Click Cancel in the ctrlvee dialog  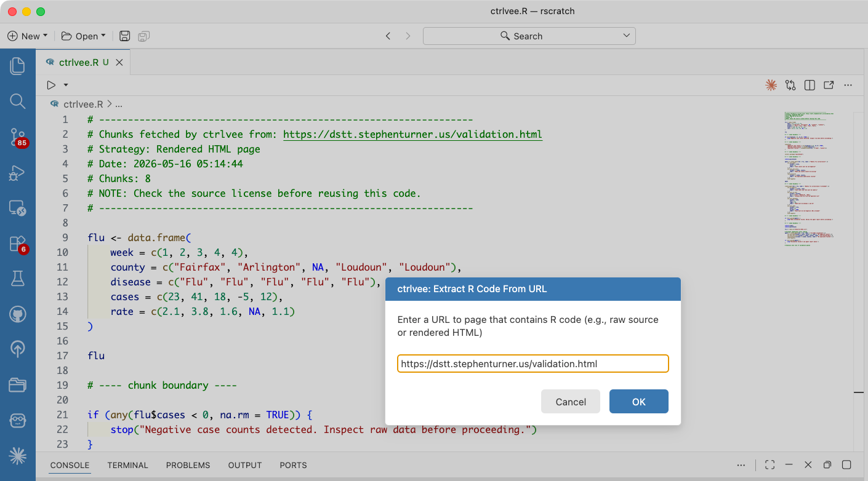click(571, 402)
